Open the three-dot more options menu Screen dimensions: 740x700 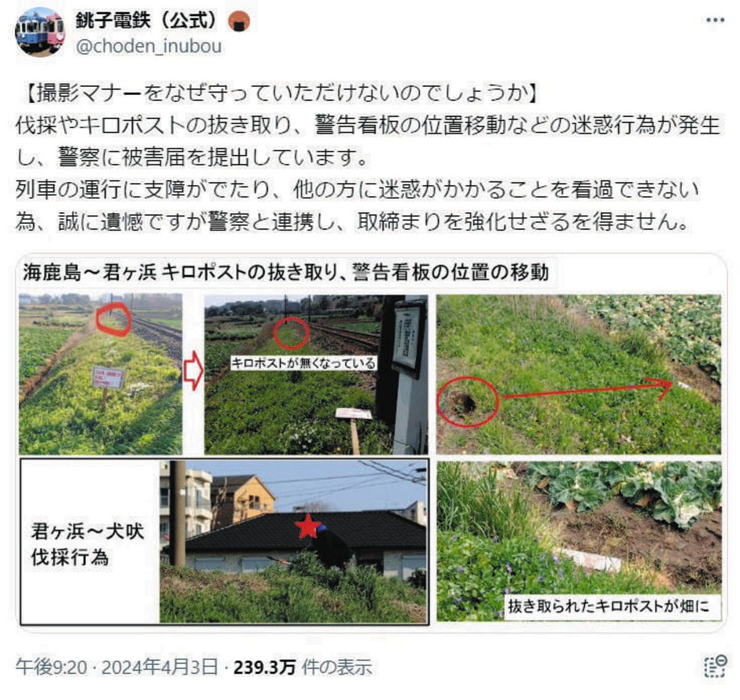pos(715,20)
